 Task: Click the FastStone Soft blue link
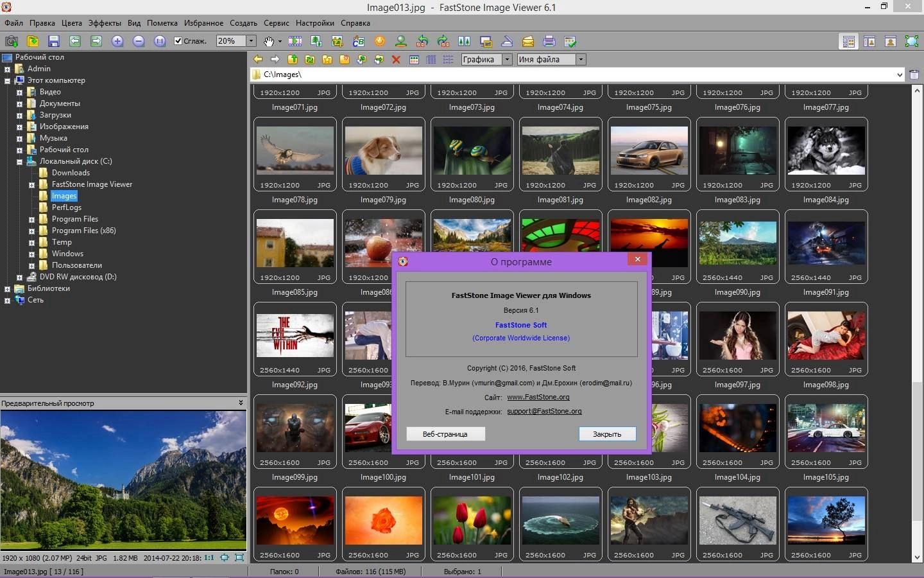click(x=521, y=325)
